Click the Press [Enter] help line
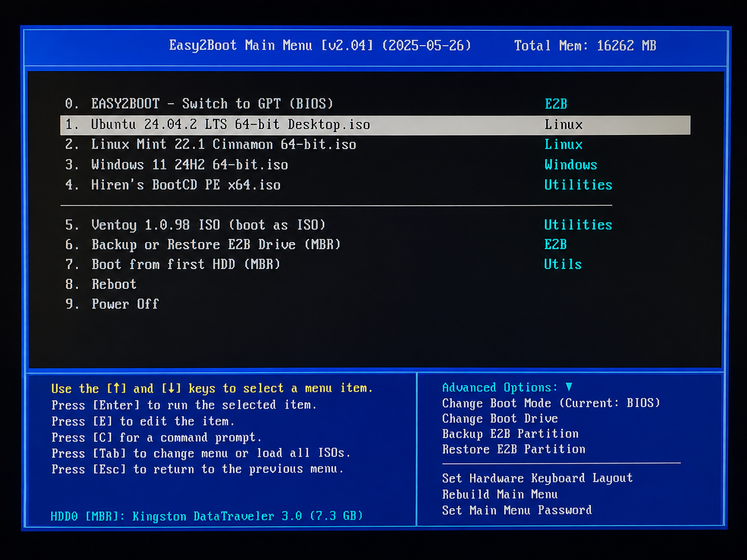 tap(184, 405)
